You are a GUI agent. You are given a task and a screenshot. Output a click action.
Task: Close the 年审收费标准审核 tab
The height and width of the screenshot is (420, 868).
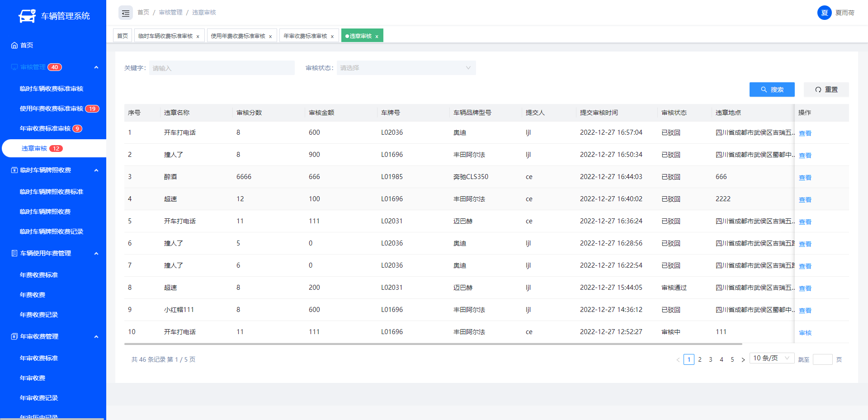click(x=332, y=37)
